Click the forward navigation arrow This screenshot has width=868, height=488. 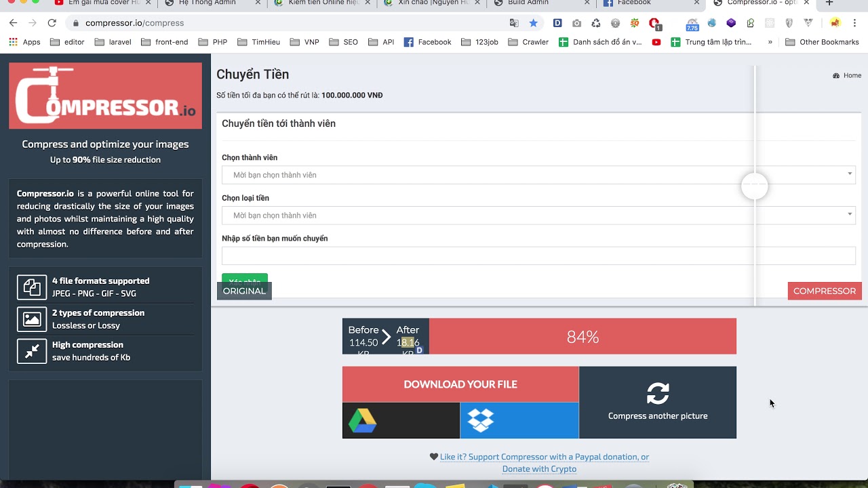(x=33, y=23)
